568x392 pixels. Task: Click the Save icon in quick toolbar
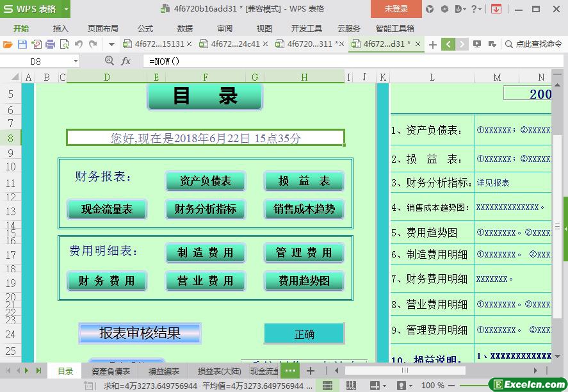click(22, 44)
